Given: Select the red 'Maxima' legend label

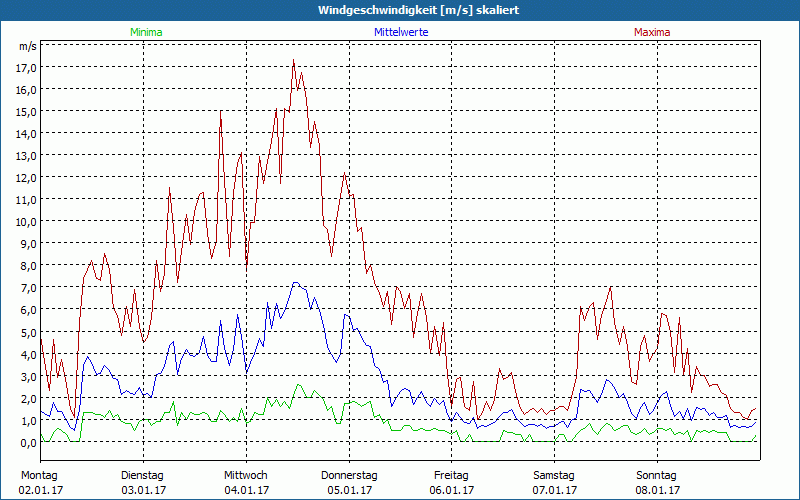Looking at the screenshot, I should [652, 32].
